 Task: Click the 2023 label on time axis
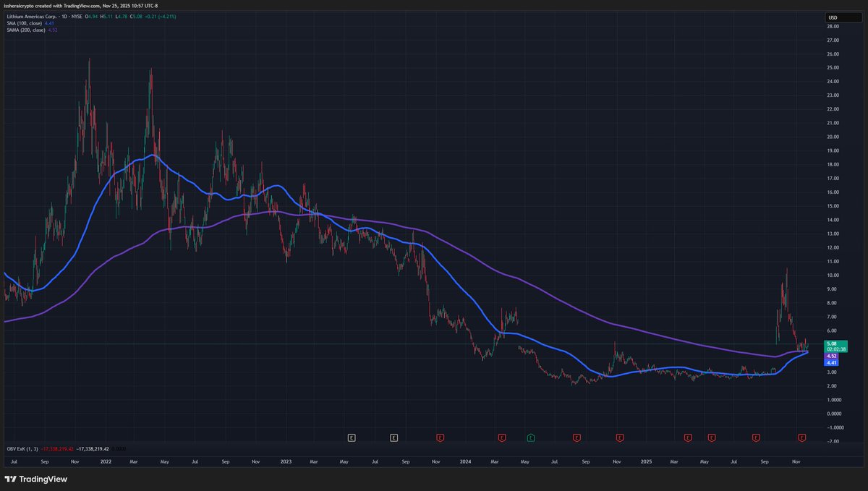(x=286, y=460)
